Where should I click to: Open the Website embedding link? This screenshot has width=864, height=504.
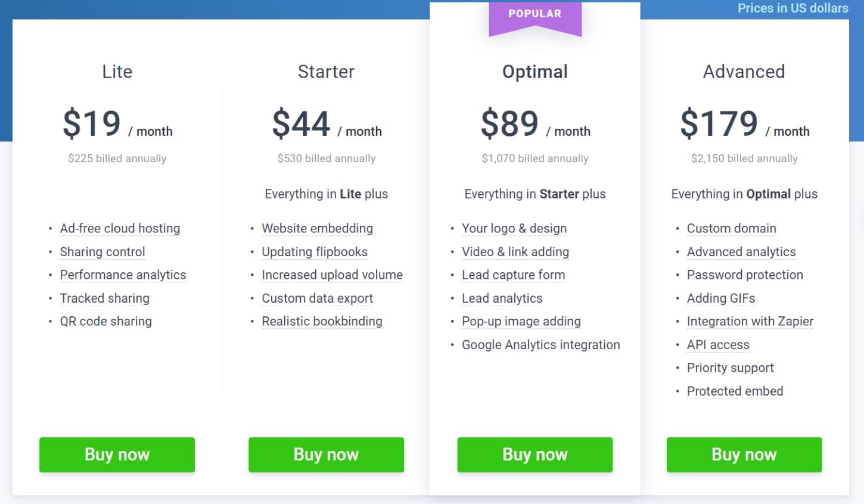[x=317, y=228]
